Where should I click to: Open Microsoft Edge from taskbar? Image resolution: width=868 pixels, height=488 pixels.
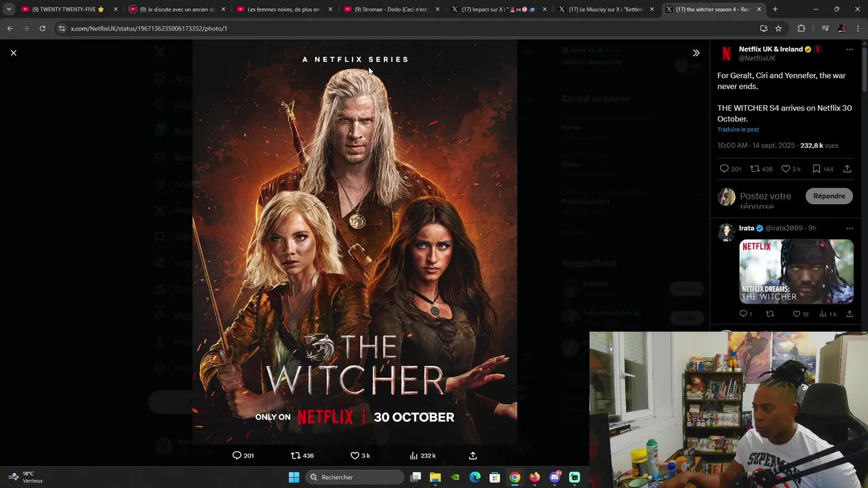point(475,477)
